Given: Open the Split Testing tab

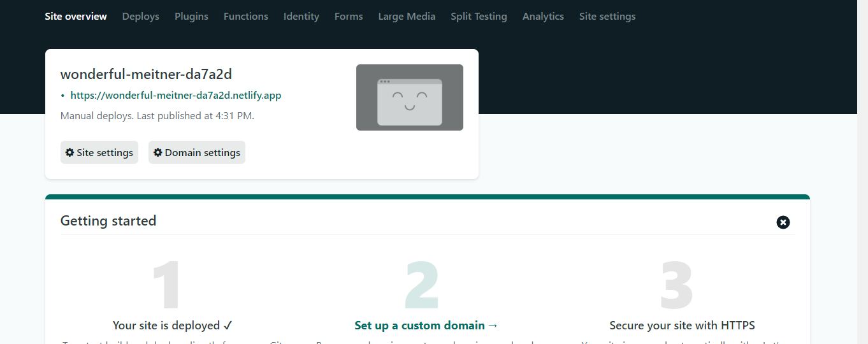Looking at the screenshot, I should 479,17.
